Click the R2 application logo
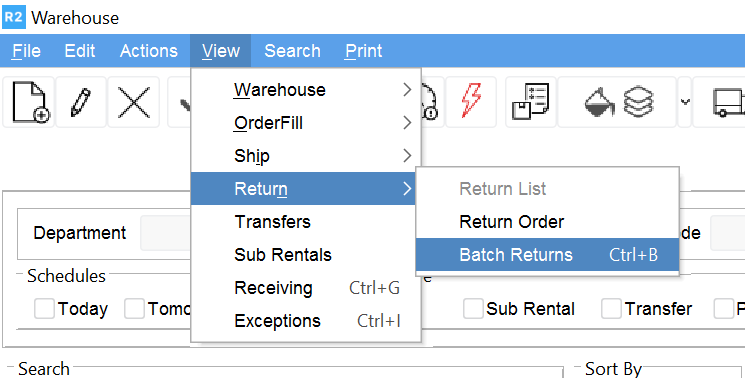 [13, 18]
